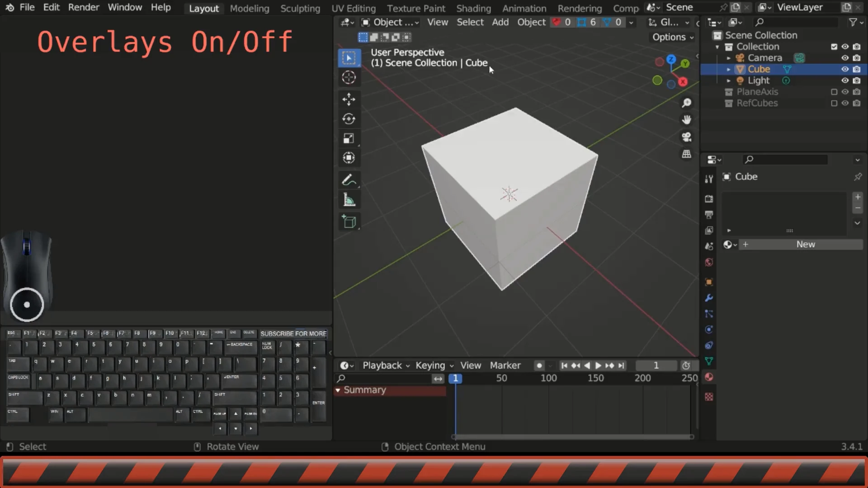The height and width of the screenshot is (488, 868).
Task: Open the Physics properties tab
Action: click(709, 329)
